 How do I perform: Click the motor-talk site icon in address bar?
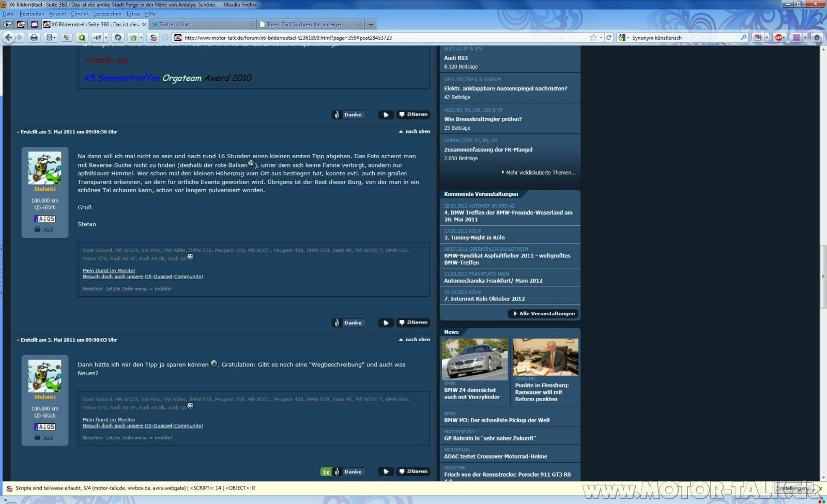coord(178,38)
